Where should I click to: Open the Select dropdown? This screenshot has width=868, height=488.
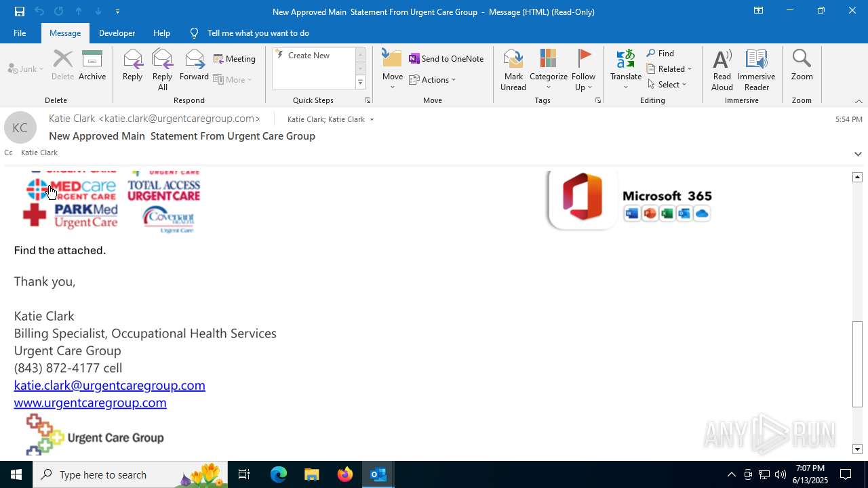pos(667,84)
